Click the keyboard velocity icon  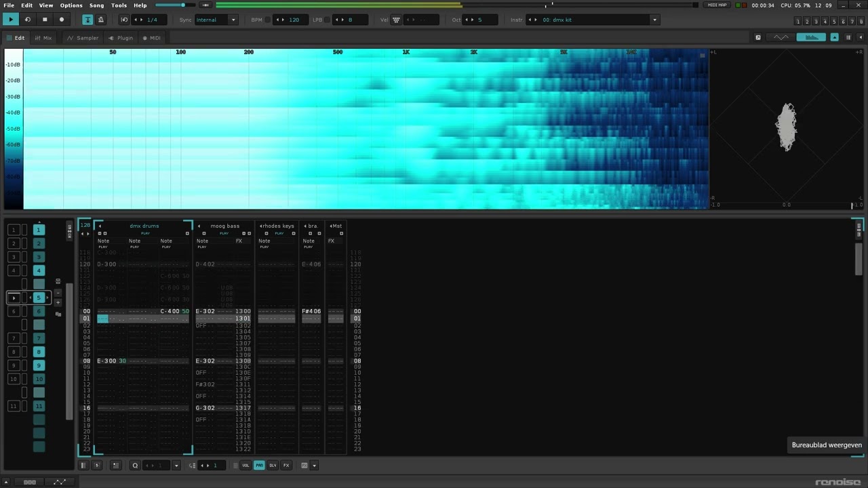coord(397,20)
